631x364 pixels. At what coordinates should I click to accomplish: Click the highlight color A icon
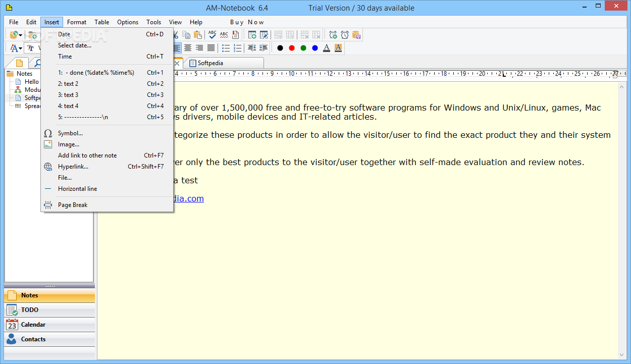coord(338,48)
